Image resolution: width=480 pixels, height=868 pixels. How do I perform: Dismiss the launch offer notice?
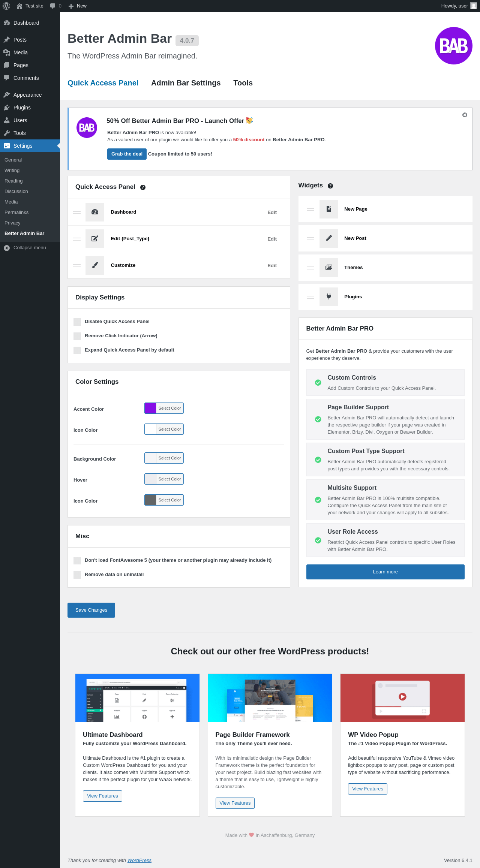[465, 115]
